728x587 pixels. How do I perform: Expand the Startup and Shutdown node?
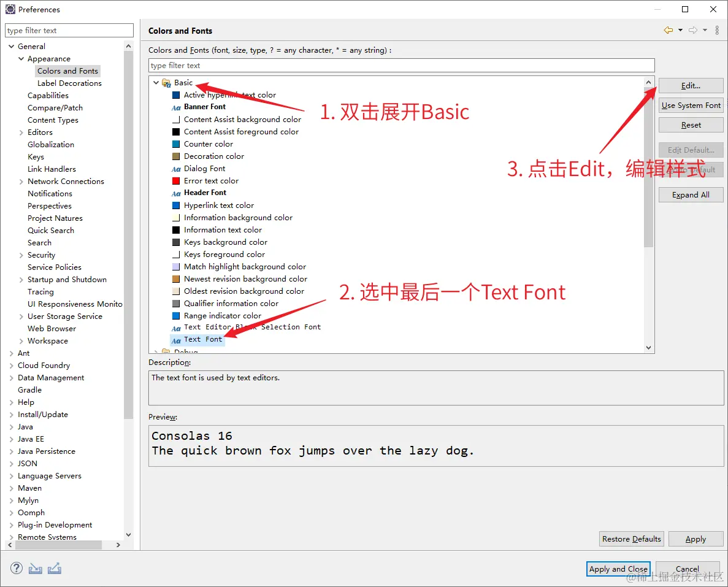tap(21, 280)
